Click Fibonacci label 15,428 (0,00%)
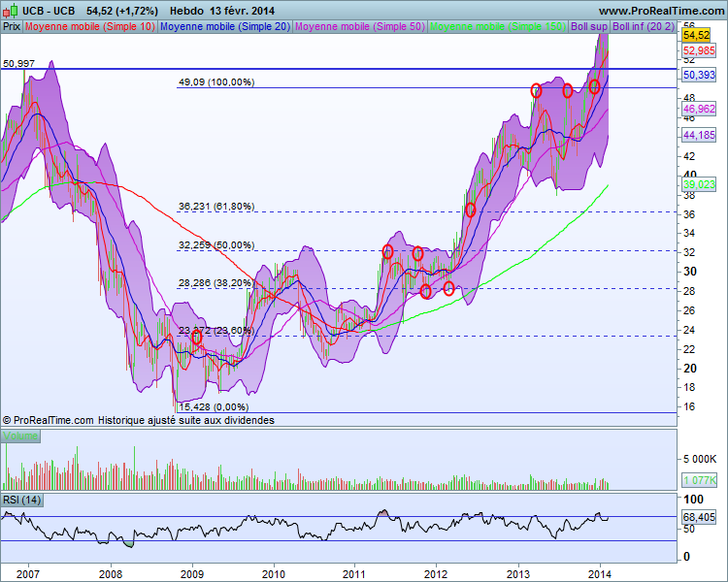The width and height of the screenshot is (728, 582). pos(214,407)
